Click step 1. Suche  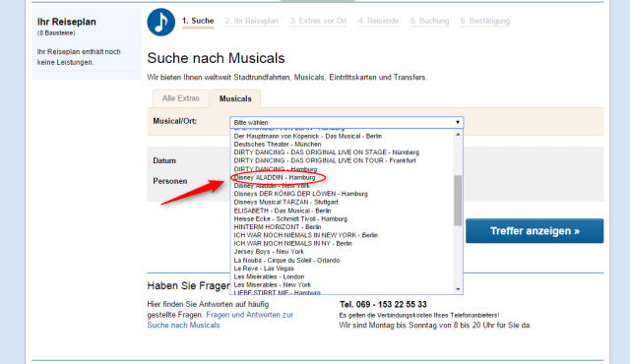198,21
